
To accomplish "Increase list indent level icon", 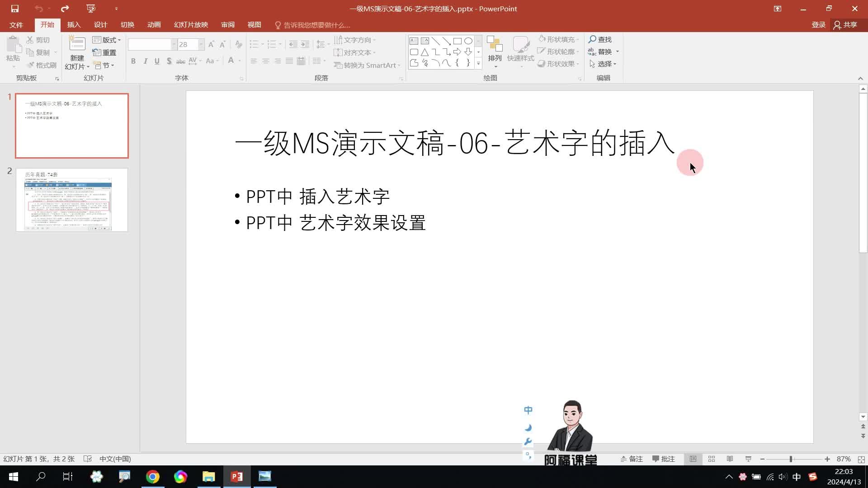I will [x=305, y=44].
